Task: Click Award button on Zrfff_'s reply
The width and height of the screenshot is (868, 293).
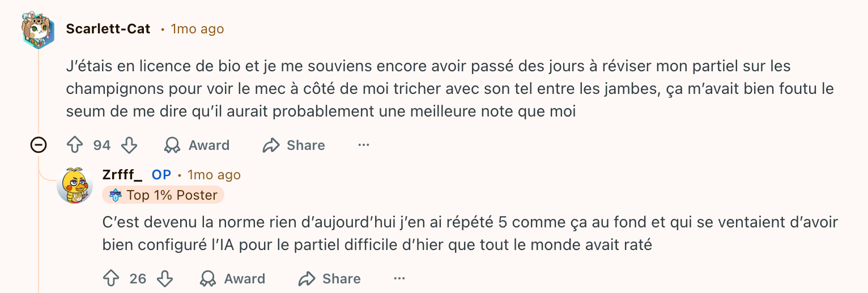Action: tap(232, 279)
